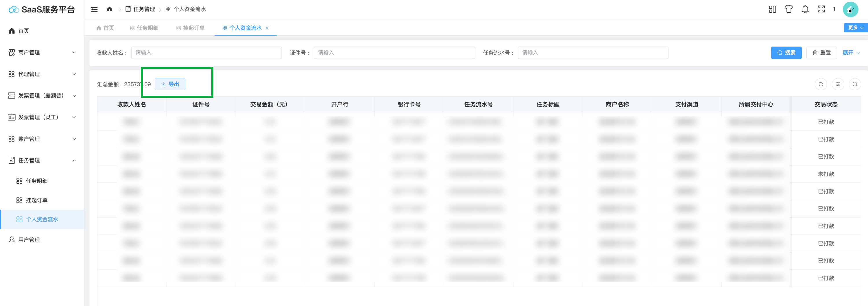Expand more filters with 展开
Image resolution: width=868 pixels, height=306 pixels.
tap(851, 53)
